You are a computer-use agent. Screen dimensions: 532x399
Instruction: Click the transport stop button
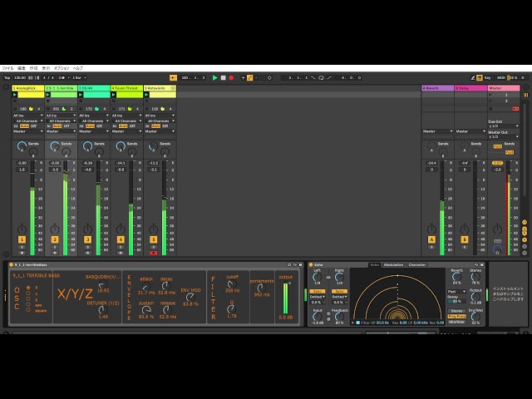click(x=224, y=77)
